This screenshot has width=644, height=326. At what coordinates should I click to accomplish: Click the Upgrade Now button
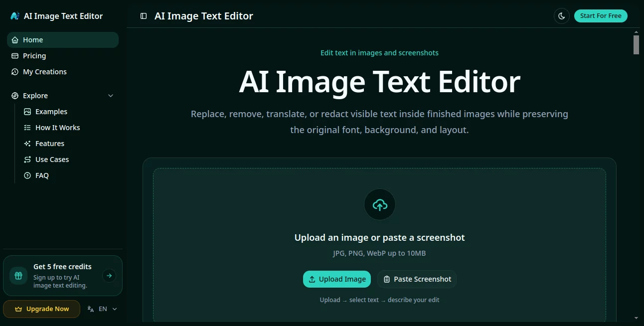pos(41,309)
